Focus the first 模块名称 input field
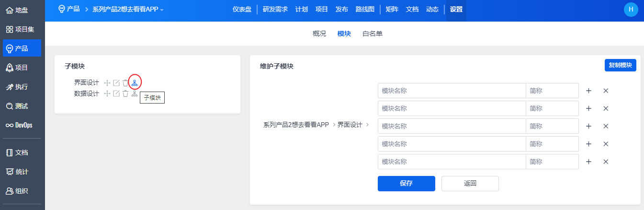The height and width of the screenshot is (210, 644). click(x=452, y=91)
